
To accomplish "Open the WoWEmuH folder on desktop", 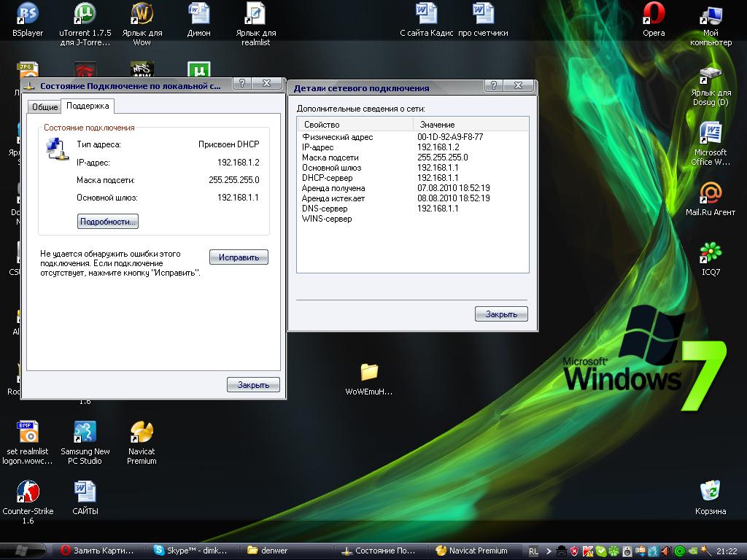I will pos(369,373).
